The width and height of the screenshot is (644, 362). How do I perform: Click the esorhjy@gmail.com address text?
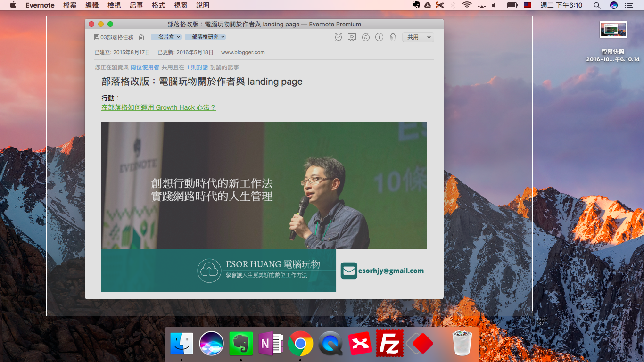(391, 271)
